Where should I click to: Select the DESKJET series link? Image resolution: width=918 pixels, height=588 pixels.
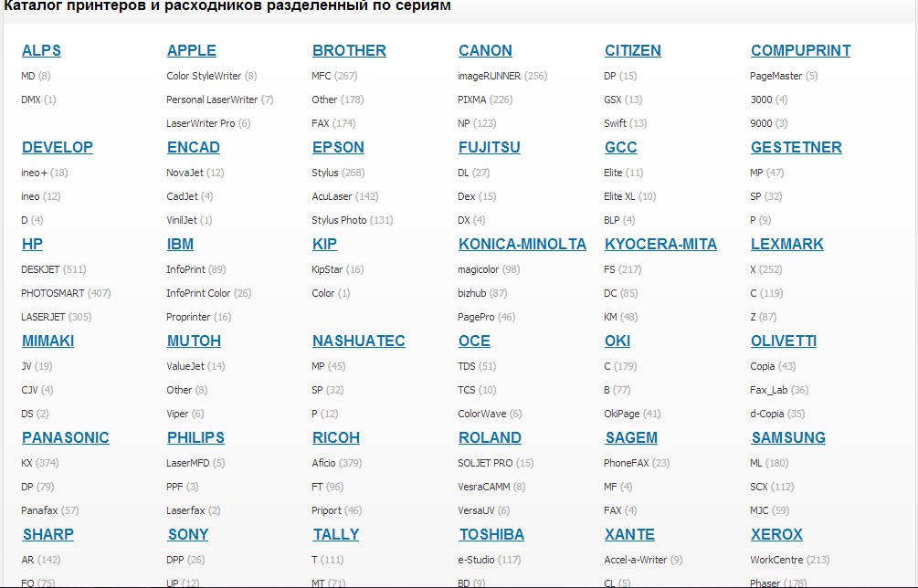pos(40,269)
